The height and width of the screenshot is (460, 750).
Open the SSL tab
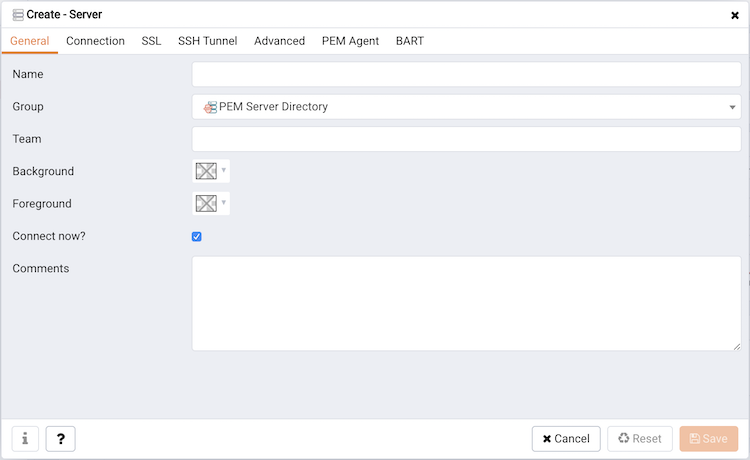[x=151, y=41]
